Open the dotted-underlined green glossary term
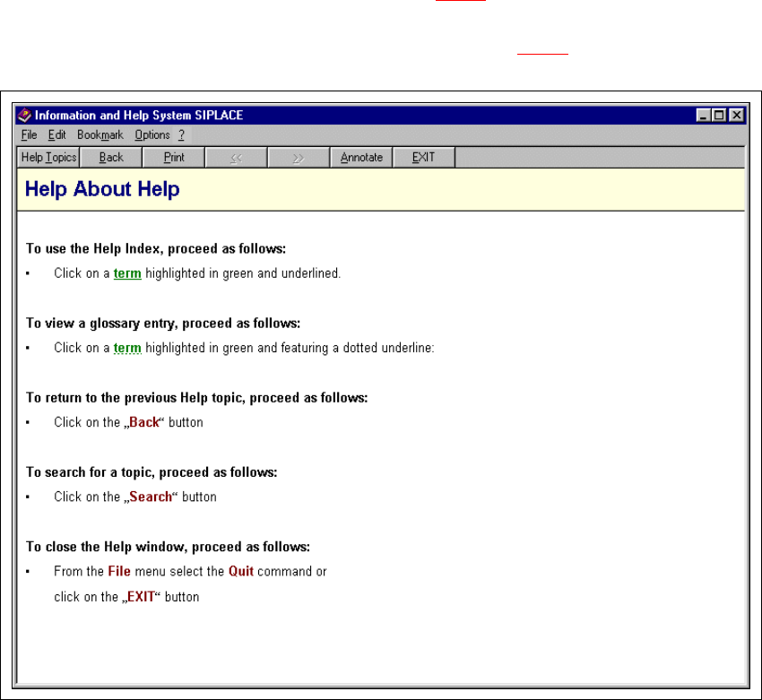Screen dimensions: 762x700 [x=127, y=348]
